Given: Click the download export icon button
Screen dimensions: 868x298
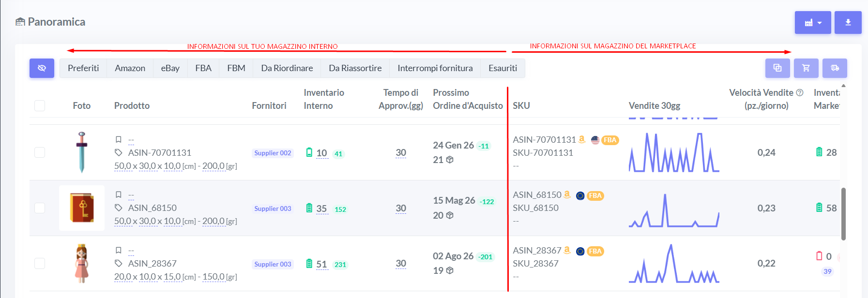Looking at the screenshot, I should pos(848,23).
